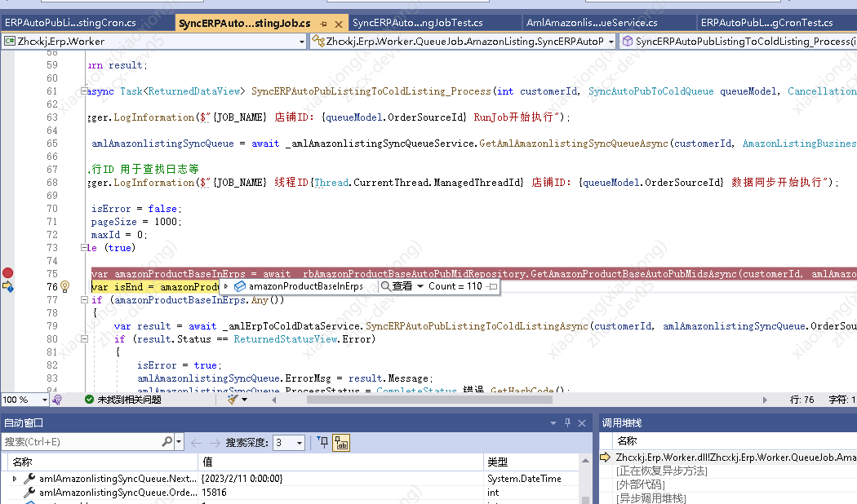Open the class navigation dropdown Zhcxkj.Erp.Worker.QueueJob
857x504 pixels.
click(611, 42)
